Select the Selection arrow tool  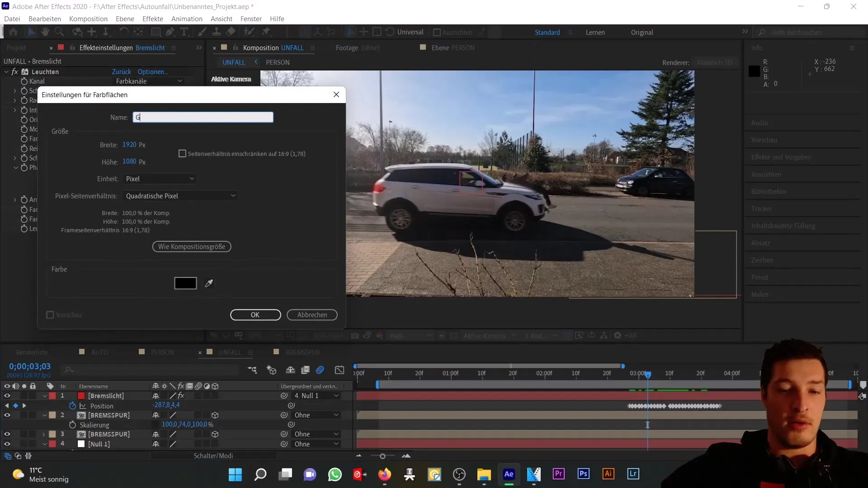31,32
